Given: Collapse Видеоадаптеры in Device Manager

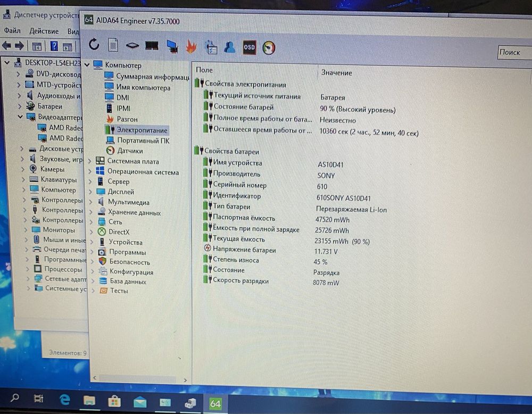Looking at the screenshot, I should (x=20, y=117).
